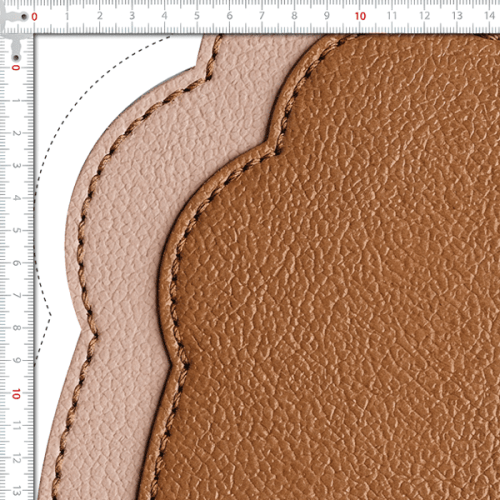Click the dashed outline's pointed notch
Image resolution: width=500 pixels, height=500 pixels.
(x=51, y=314)
